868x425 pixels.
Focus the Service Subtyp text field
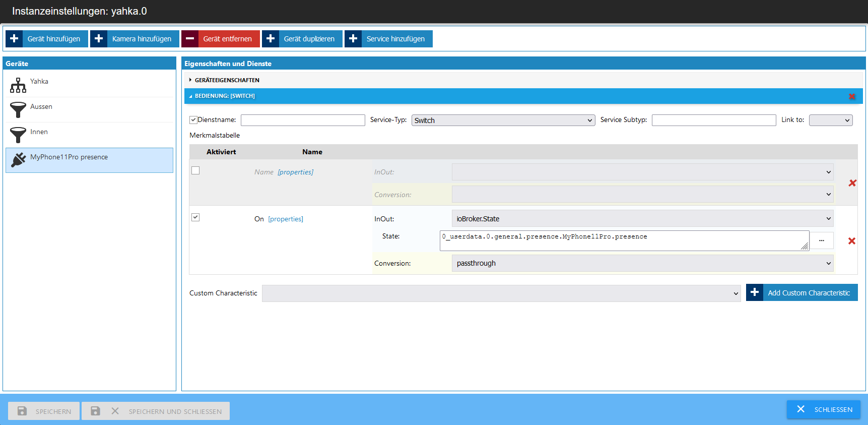coord(714,120)
